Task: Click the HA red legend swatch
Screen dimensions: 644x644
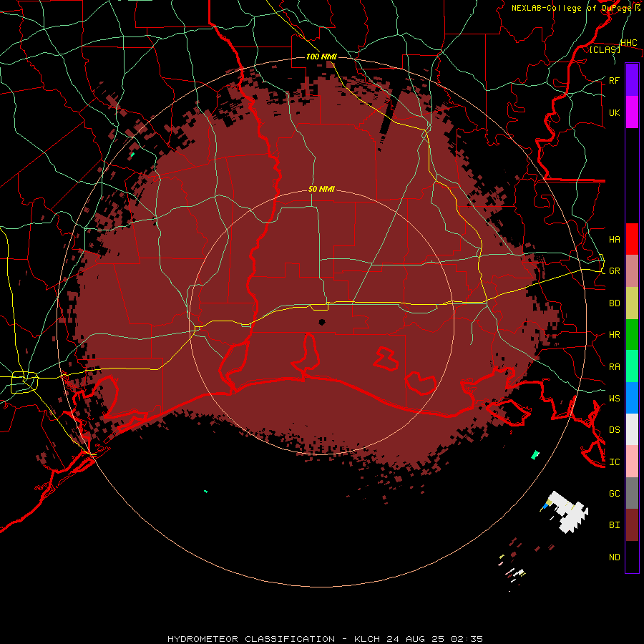Action: 632,239
